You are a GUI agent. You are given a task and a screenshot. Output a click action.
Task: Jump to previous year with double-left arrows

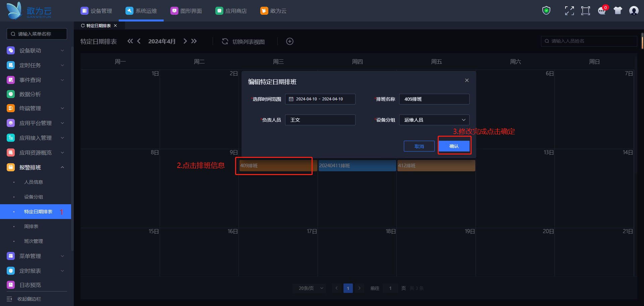(x=130, y=41)
